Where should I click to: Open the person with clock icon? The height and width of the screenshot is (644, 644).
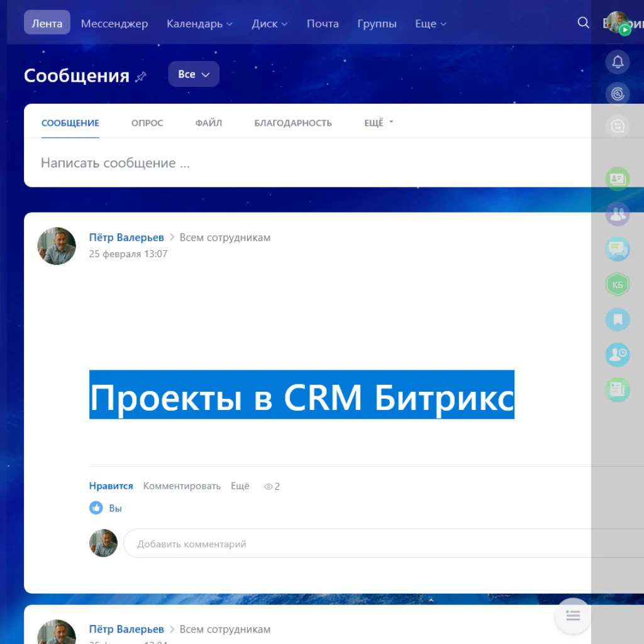point(618,355)
